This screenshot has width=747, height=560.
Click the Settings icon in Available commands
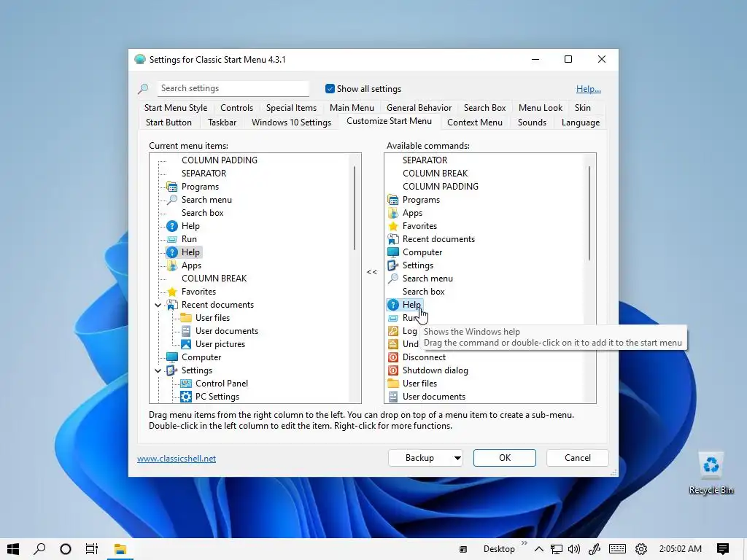(393, 265)
